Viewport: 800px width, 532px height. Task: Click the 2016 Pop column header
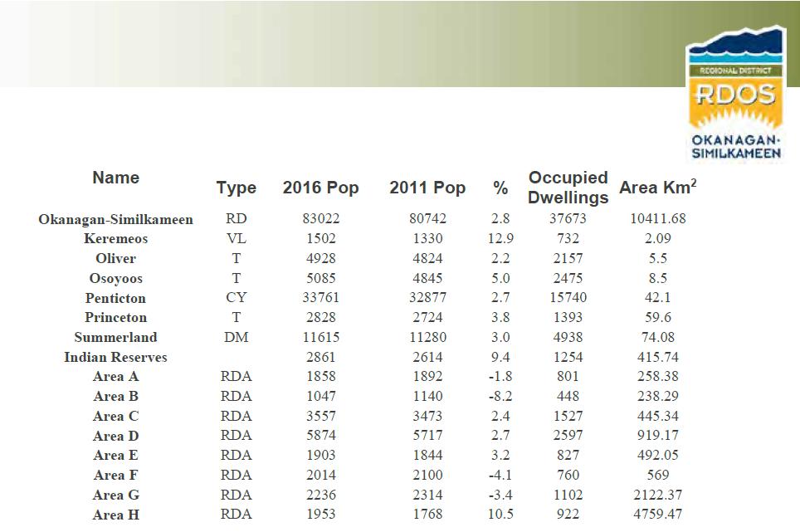(320, 188)
